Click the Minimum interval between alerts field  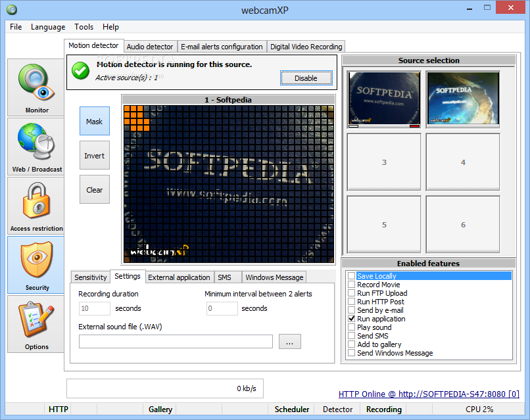(222, 308)
